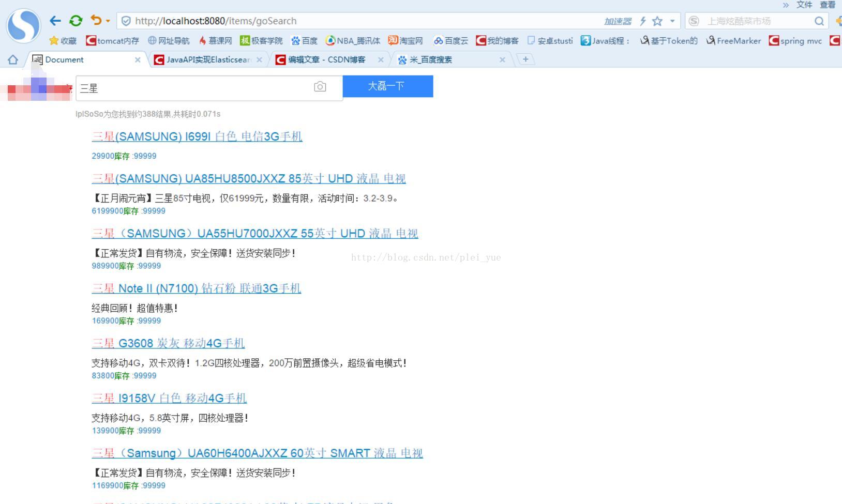This screenshot has width=842, height=504.
Task: Open the Java线程 bookmark
Action: click(605, 41)
